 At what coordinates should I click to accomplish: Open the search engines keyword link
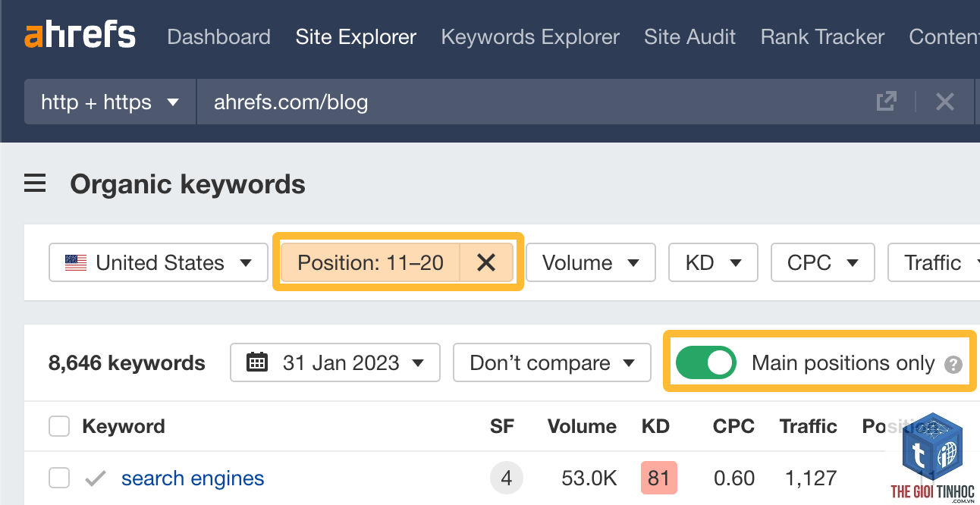coord(193,478)
